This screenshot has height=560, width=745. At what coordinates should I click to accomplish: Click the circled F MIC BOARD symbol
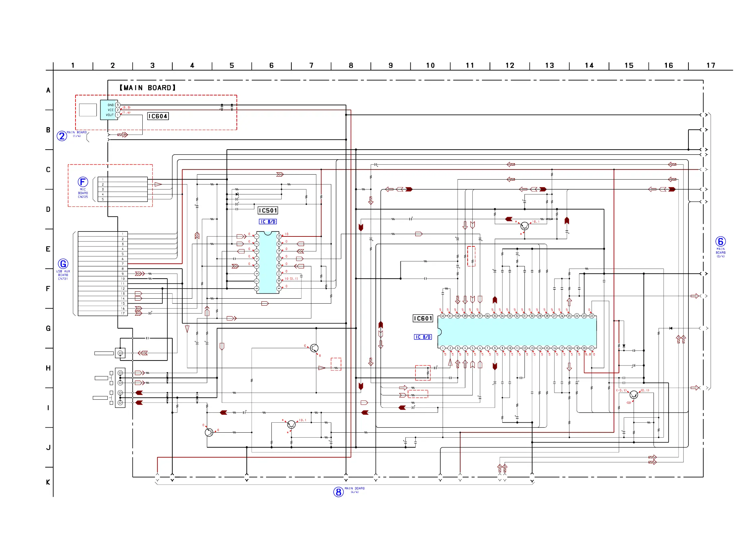[83, 182]
